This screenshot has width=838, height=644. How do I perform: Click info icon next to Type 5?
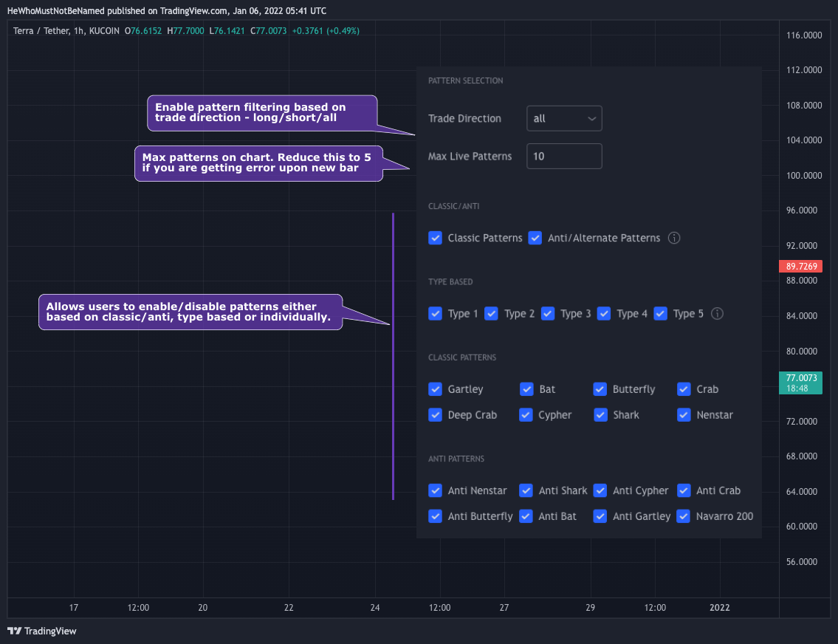click(x=717, y=314)
